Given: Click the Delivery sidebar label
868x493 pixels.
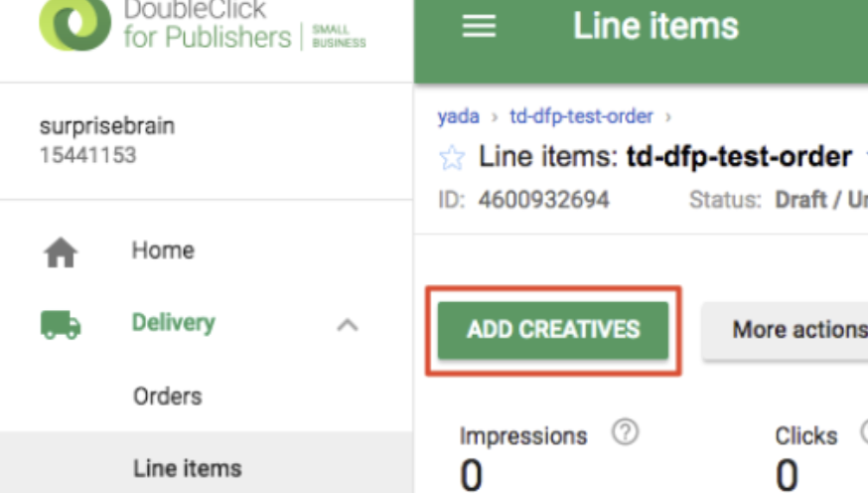Looking at the screenshot, I should point(173,323).
